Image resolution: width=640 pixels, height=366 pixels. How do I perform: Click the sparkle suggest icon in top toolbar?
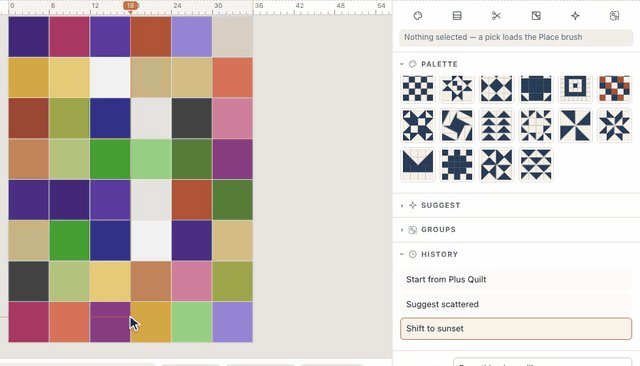tap(575, 16)
